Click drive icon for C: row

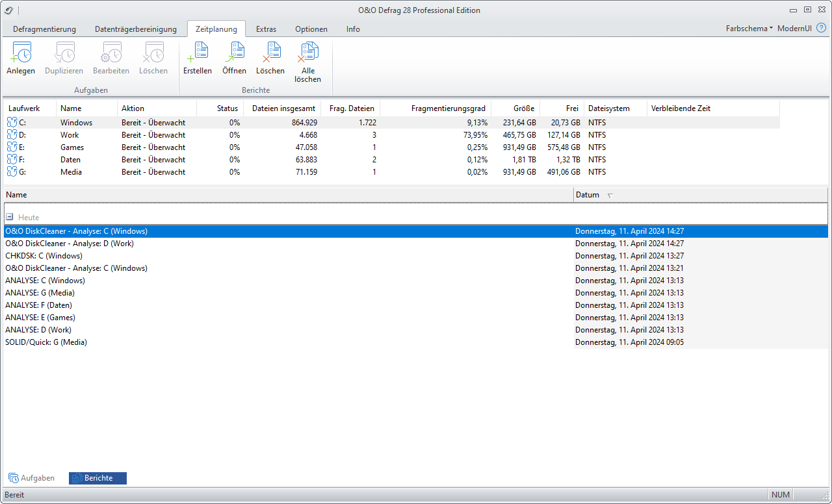pyautogui.click(x=12, y=122)
